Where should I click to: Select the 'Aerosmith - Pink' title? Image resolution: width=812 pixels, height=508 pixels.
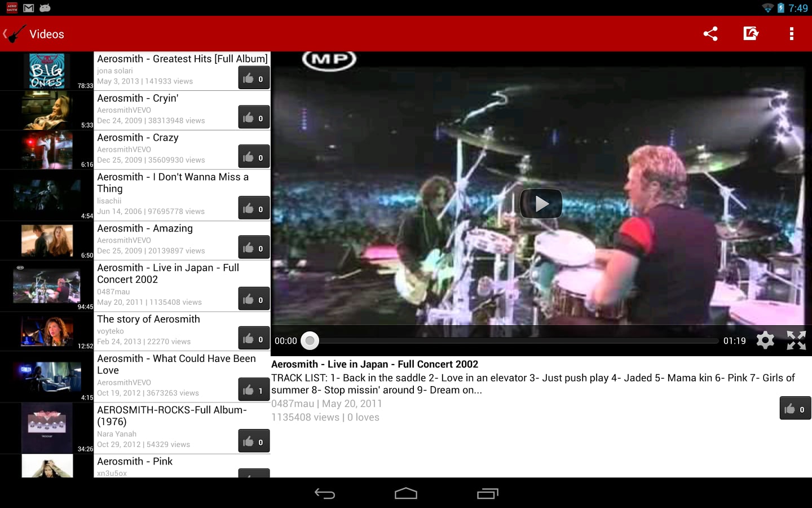135,462
